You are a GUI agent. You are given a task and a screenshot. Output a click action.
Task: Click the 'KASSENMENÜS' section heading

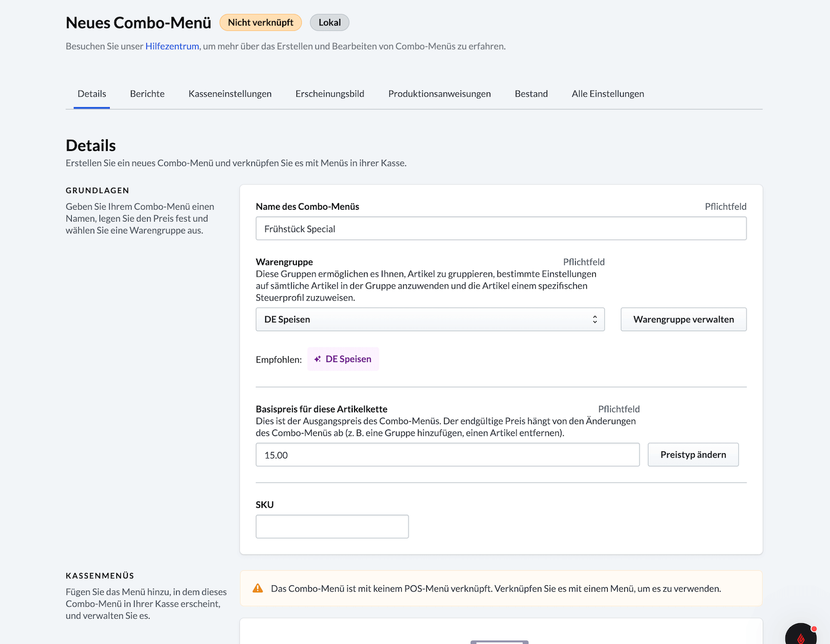coord(100,575)
